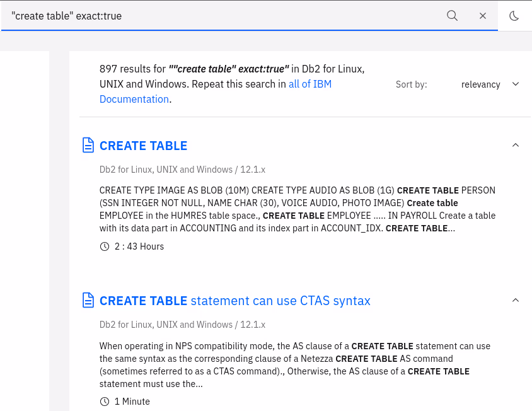This screenshot has width=532, height=411.
Task: Open the CREATE TABLE statement CTAS syntax result
Action: [x=234, y=301]
